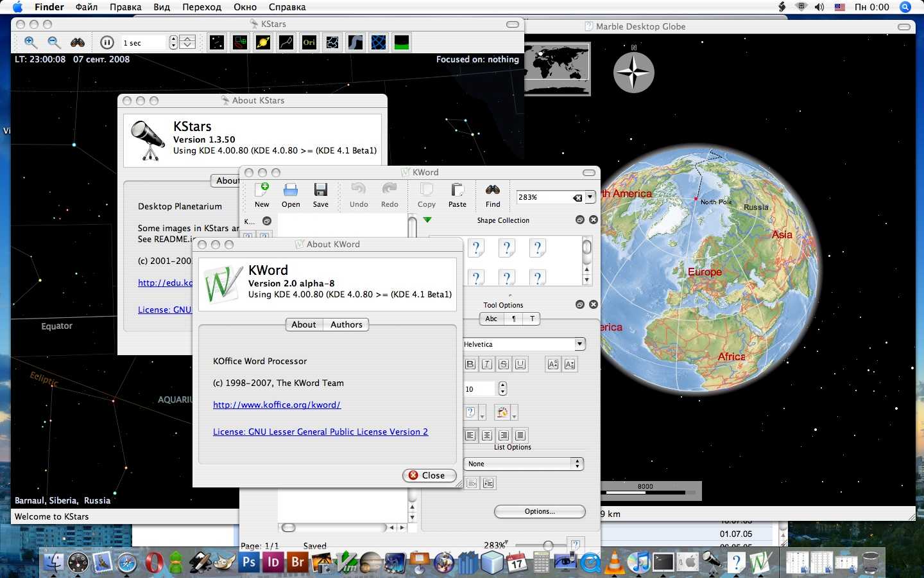
Task: Click the Save floppy icon in KWord
Action: 321,195
